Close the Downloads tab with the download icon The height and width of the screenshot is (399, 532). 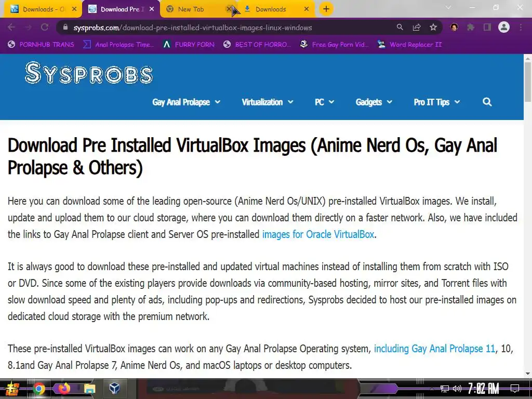pos(307,9)
